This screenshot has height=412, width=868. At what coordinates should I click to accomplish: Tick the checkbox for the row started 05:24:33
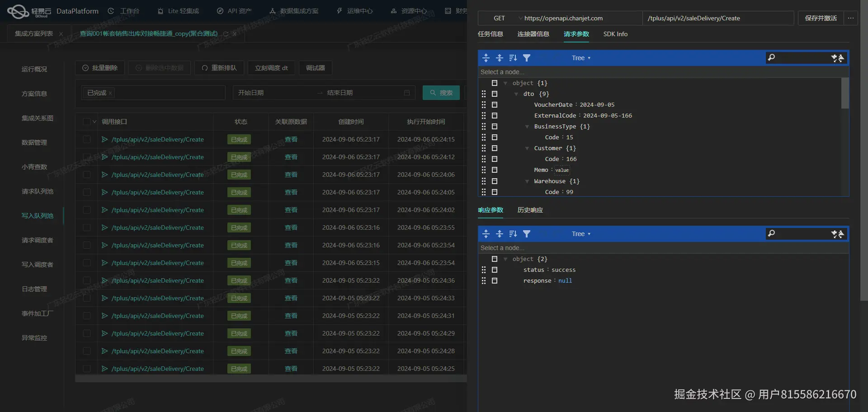point(87,298)
